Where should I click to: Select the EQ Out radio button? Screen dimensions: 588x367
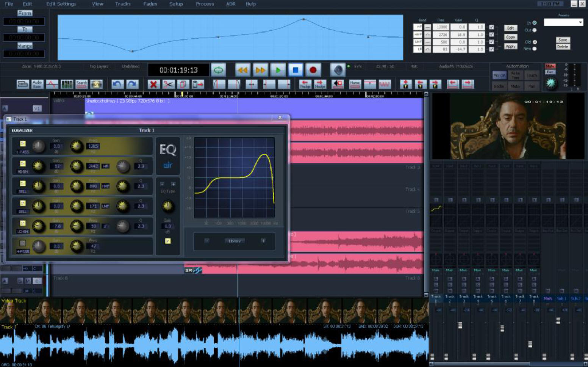[x=534, y=30]
